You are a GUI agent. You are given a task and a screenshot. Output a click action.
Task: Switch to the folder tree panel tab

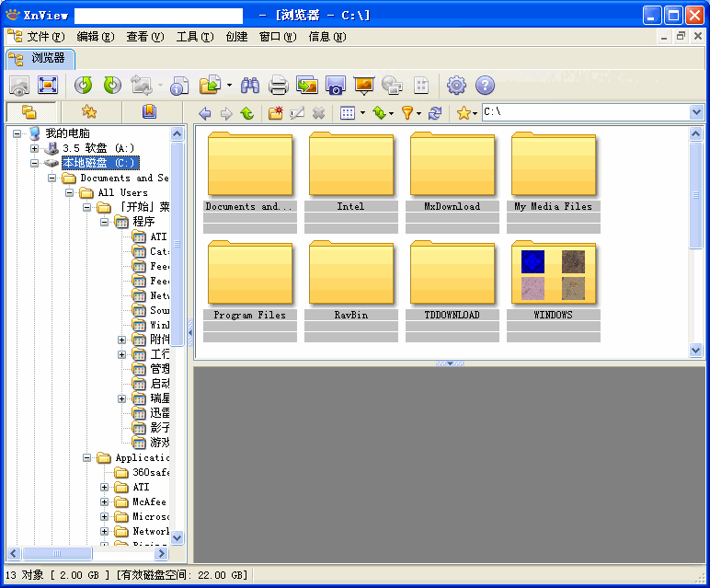(29, 112)
